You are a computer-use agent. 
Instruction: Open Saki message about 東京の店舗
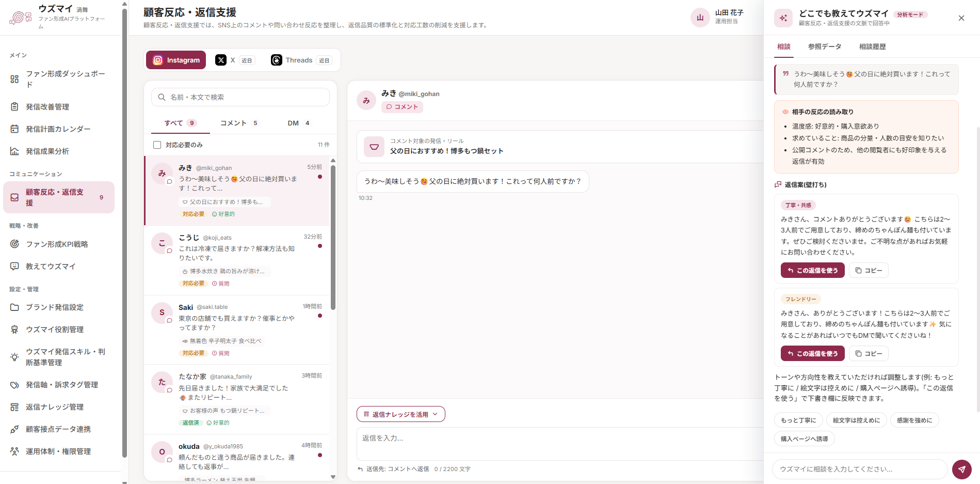237,330
